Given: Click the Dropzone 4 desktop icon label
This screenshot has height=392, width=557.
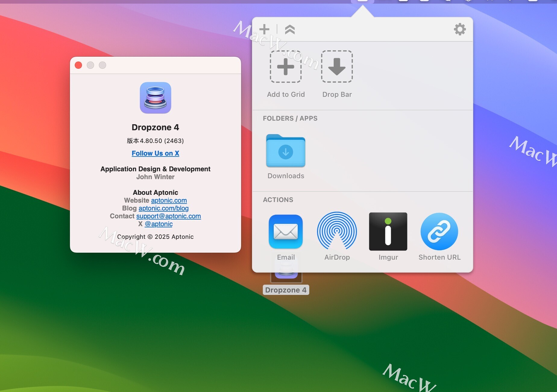Looking at the screenshot, I should (x=286, y=290).
